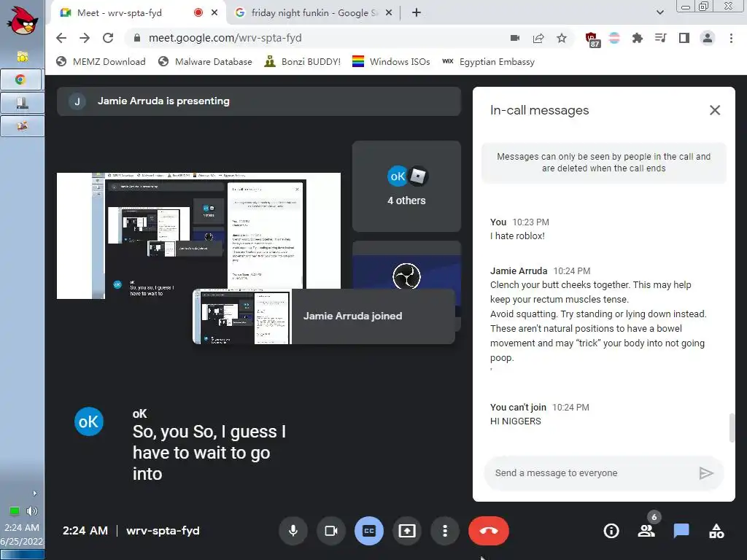
Task: Toggle the chat with everyone panel
Action: point(681,531)
